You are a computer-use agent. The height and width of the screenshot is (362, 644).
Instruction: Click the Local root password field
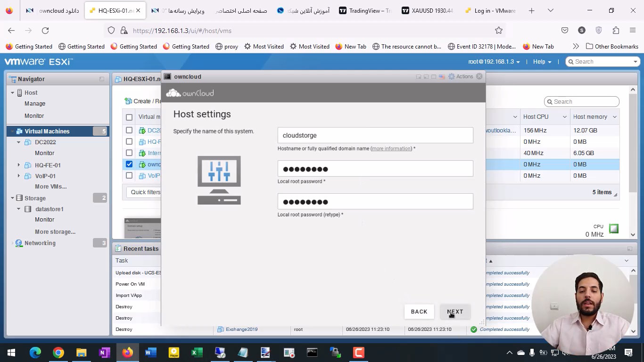click(375, 169)
